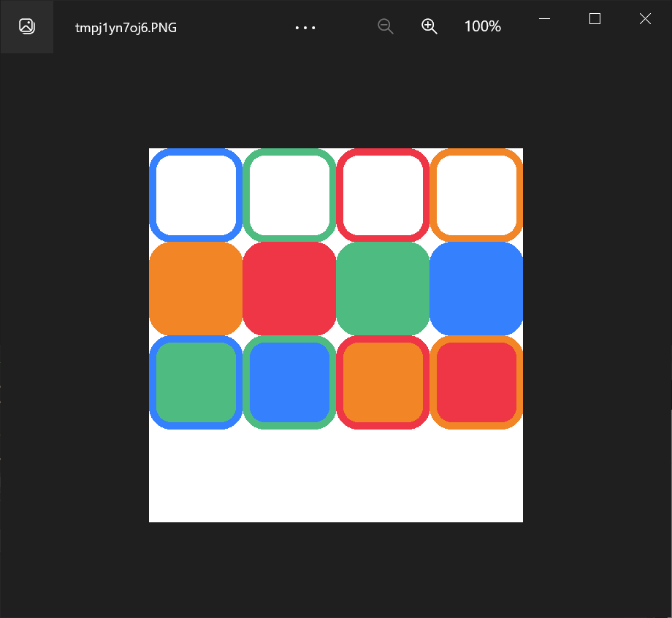Viewport: 672px width, 618px height.
Task: Minimize the photo viewer window
Action: [544, 18]
